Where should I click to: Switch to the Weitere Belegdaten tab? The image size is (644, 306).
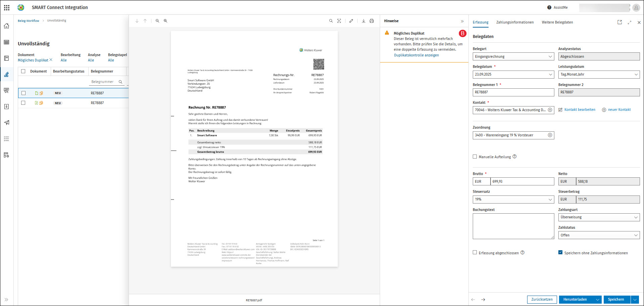click(x=557, y=22)
